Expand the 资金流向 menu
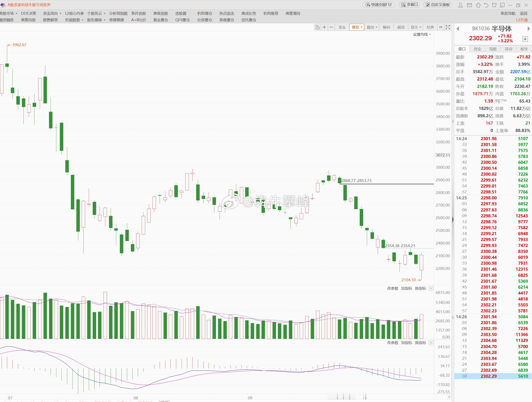The height and width of the screenshot is (402, 532). pyautogui.click(x=52, y=13)
